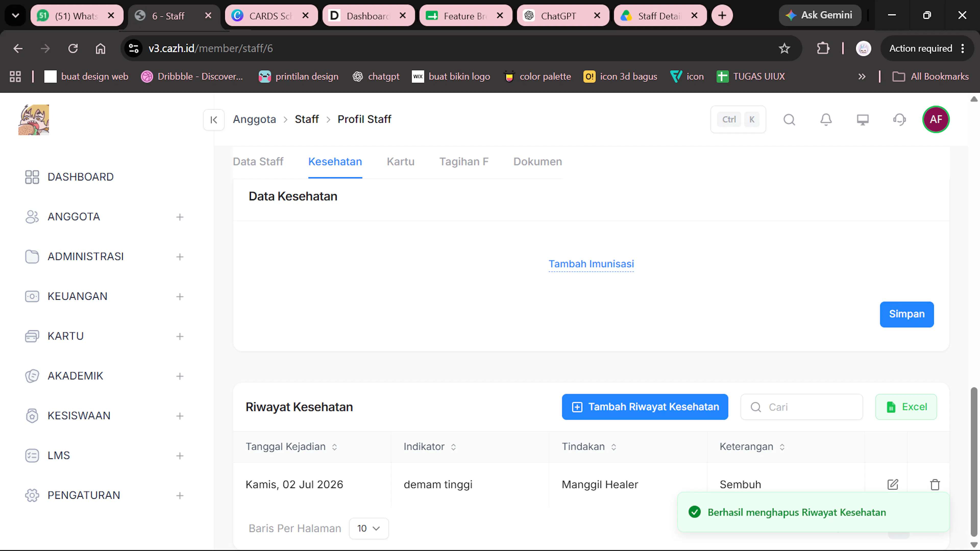This screenshot has width=980, height=551.
Task: Expand the KARTU menu with its plus
Action: pyautogui.click(x=180, y=336)
